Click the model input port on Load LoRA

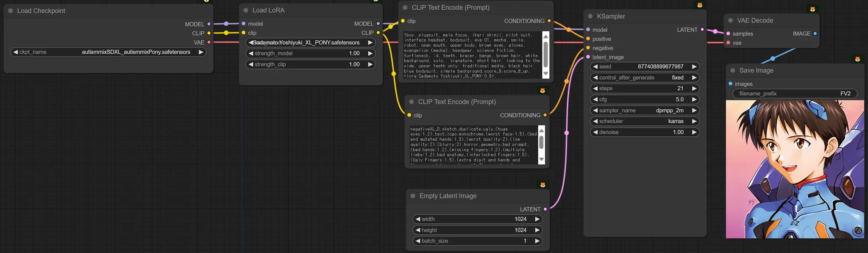click(244, 24)
